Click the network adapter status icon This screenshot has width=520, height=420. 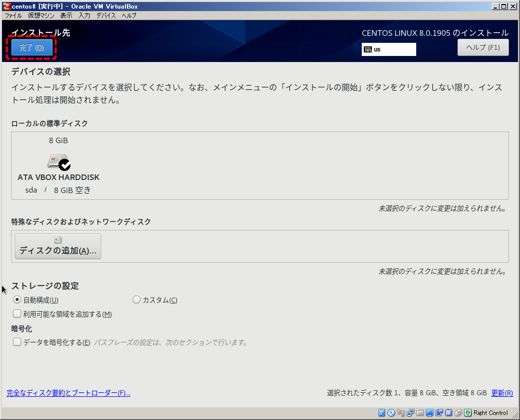411,413
